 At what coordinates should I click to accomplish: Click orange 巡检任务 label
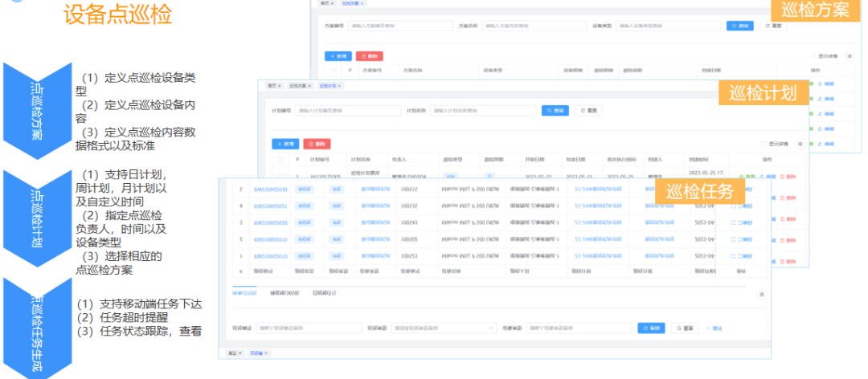(x=700, y=191)
